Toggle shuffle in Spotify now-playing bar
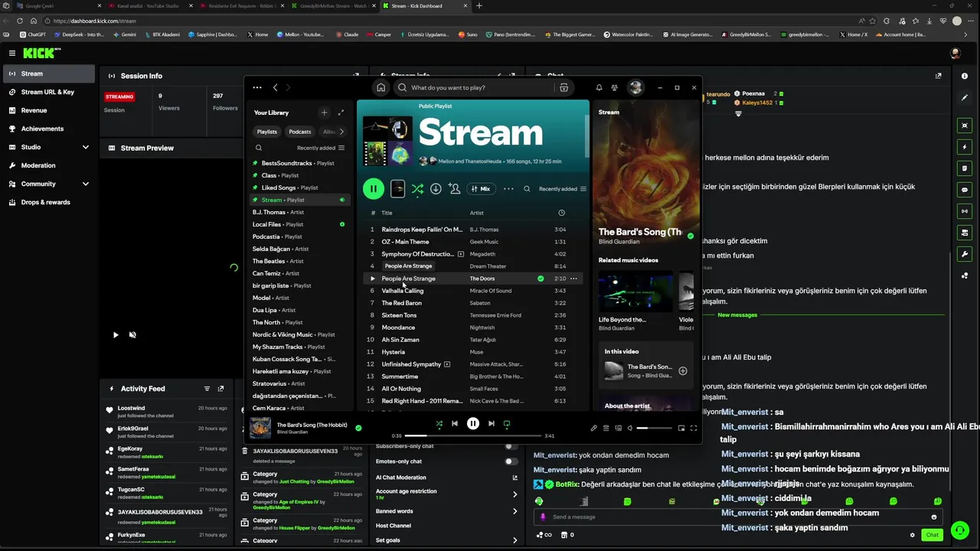Viewport: 980px width, 551px height. pos(439,423)
